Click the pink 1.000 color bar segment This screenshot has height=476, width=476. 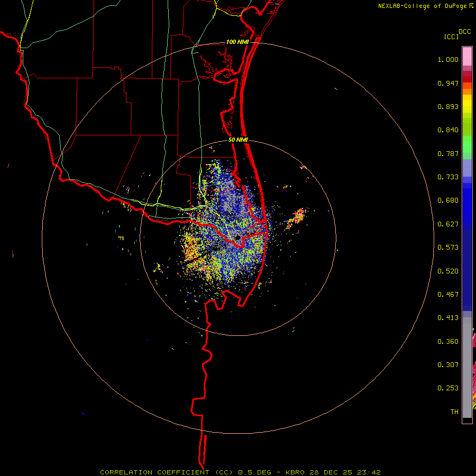[x=467, y=57]
